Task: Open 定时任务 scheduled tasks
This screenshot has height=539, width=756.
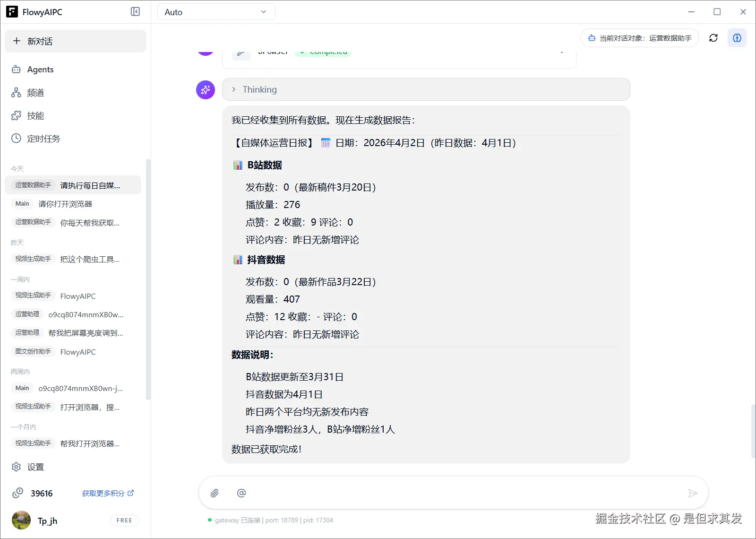Action: pos(43,139)
